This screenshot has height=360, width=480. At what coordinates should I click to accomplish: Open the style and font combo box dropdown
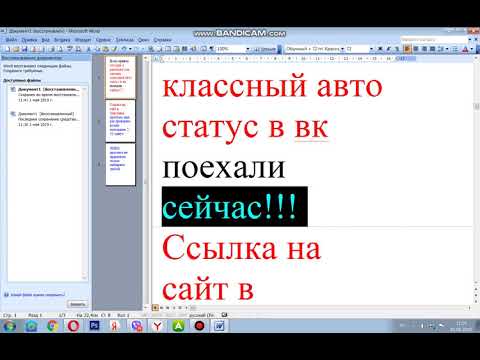tap(342, 49)
